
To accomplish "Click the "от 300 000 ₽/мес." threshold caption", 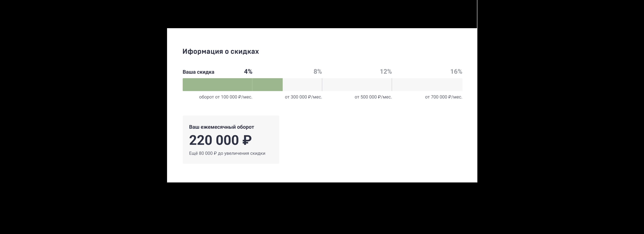I will [303, 97].
